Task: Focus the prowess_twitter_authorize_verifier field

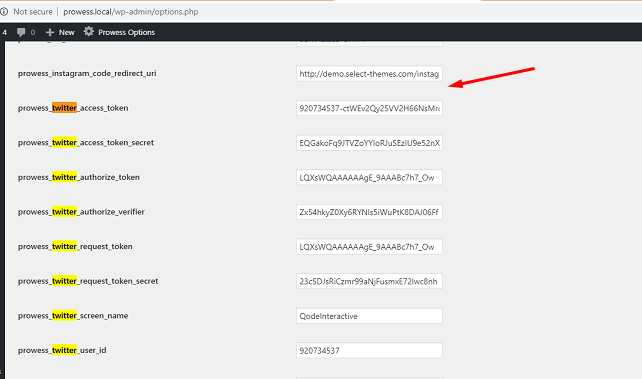Action: 369,212
